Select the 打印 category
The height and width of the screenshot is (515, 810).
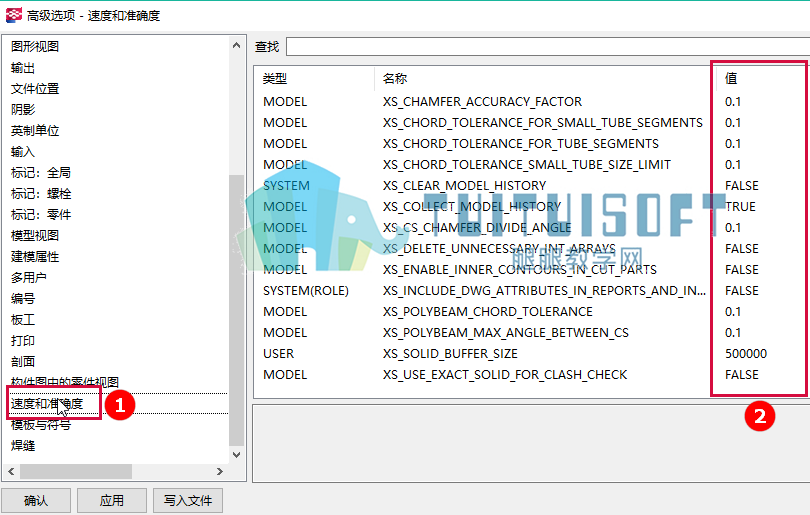[23, 340]
